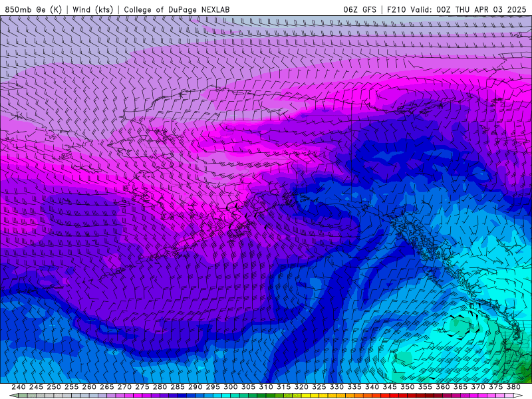This screenshot has width=532, height=399.
Task: Click the 320 value on the legend
Action: click(301, 387)
